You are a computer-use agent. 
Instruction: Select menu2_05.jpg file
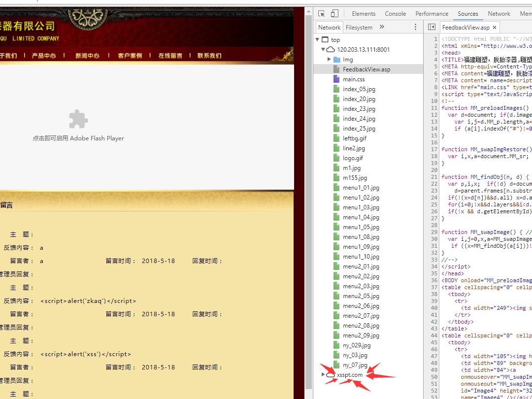[361, 296]
